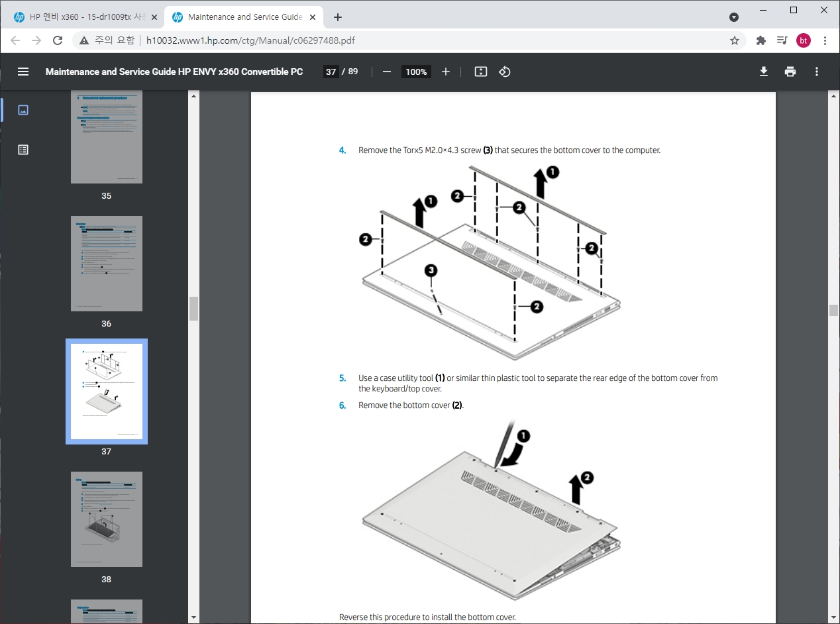Image resolution: width=840 pixels, height=624 pixels.
Task: Click the step 4 text about Torx5 screw
Action: point(509,150)
